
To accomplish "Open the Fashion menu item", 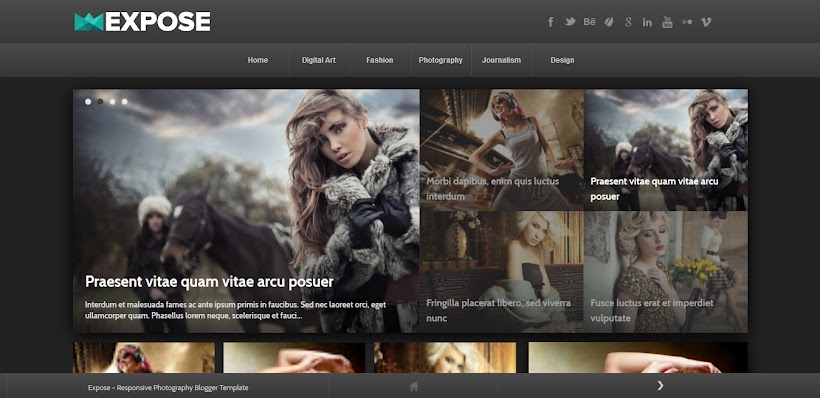I will [380, 60].
